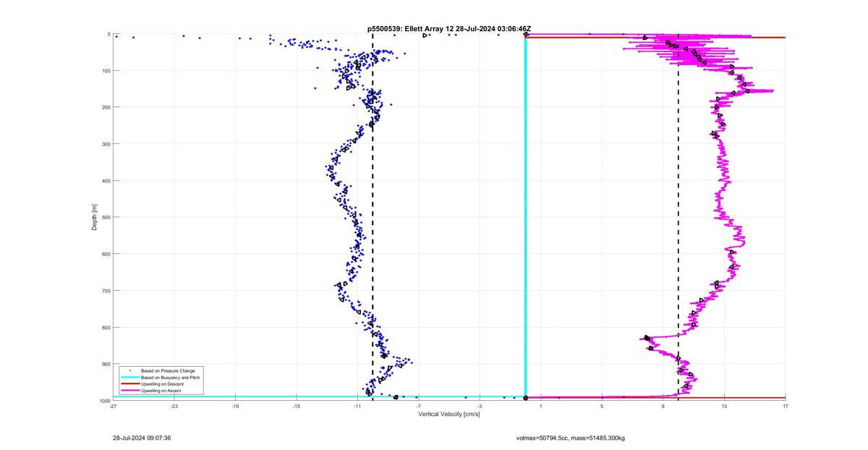Click the x-axis tick label "-11"

click(x=357, y=406)
